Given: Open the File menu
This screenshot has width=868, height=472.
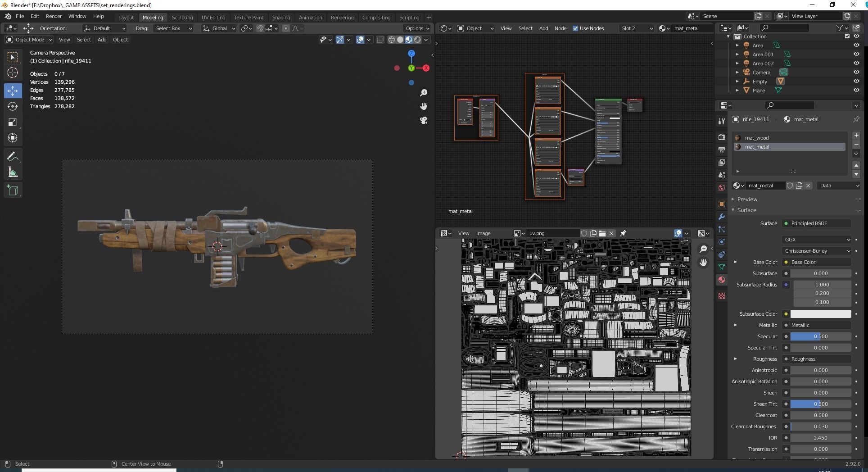Looking at the screenshot, I should click(20, 16).
